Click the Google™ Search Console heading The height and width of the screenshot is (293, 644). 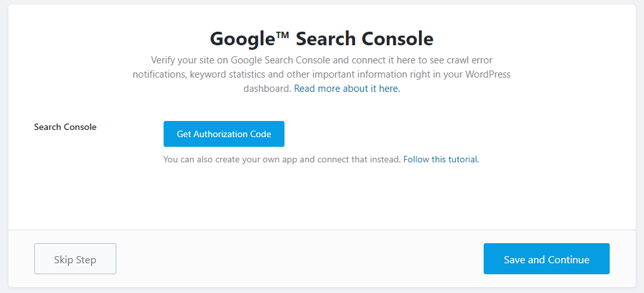(321, 39)
